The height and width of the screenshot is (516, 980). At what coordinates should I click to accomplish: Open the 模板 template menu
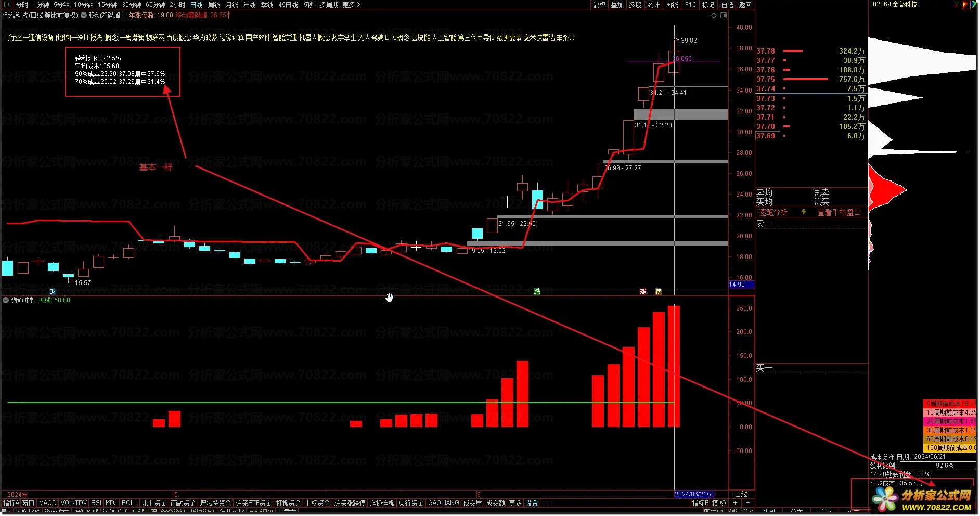[719, 503]
